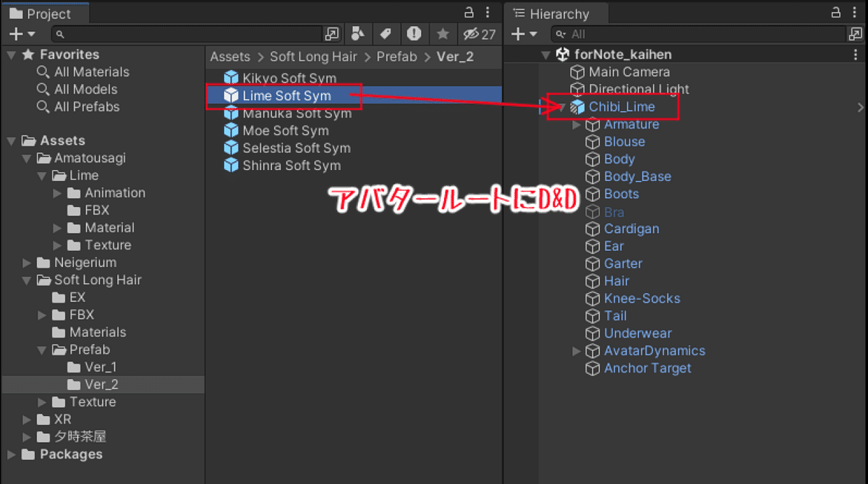Viewport: 868px width, 484px height.
Task: Click the Project panel add (+) dropdown
Action: [22, 34]
